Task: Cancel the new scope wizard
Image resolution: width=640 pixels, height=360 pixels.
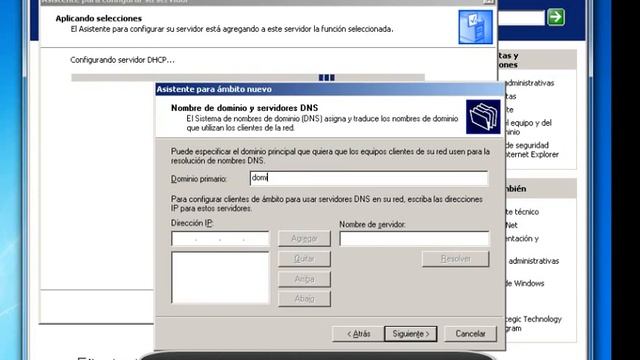Action: click(470, 334)
